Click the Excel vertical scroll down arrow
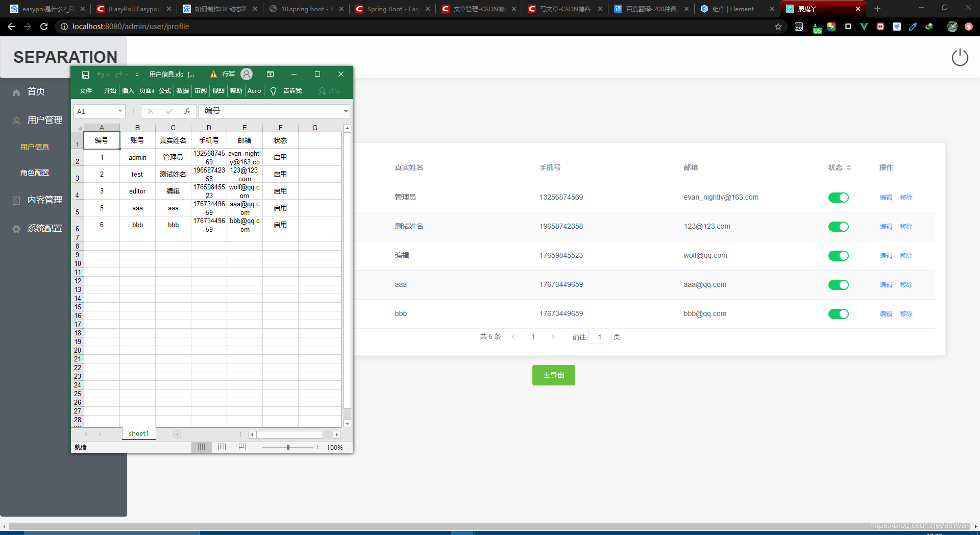This screenshot has height=535, width=980. (347, 423)
